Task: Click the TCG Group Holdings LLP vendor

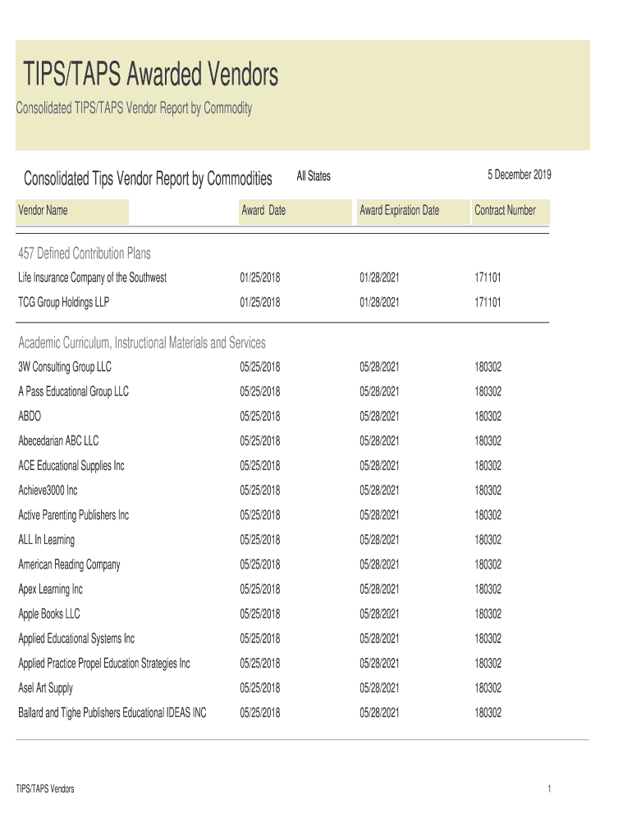Action: coord(64,303)
